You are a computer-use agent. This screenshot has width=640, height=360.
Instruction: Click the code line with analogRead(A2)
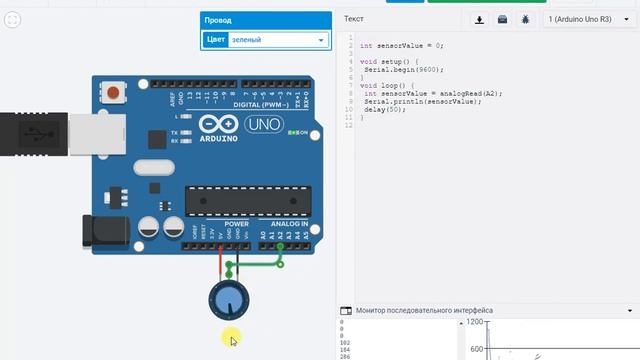433,94
